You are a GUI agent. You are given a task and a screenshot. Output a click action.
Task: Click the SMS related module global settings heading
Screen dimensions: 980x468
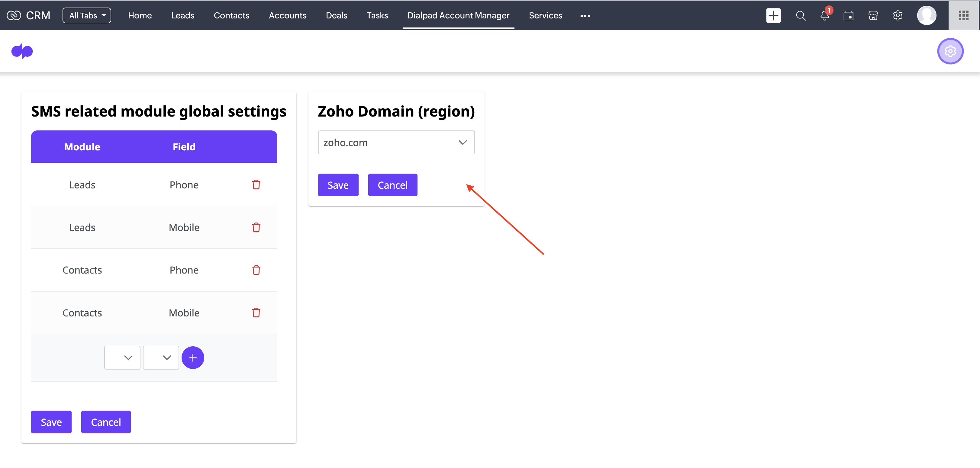(159, 111)
